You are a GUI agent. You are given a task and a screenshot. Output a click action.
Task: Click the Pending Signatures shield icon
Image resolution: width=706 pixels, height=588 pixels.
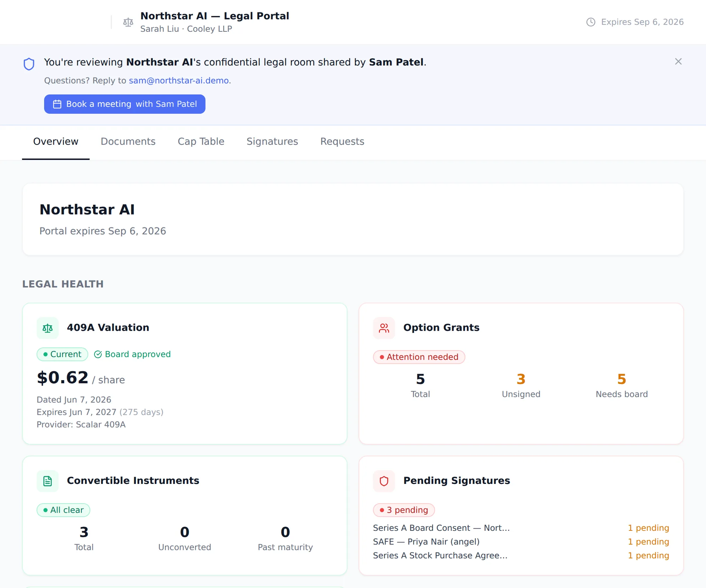(x=384, y=481)
